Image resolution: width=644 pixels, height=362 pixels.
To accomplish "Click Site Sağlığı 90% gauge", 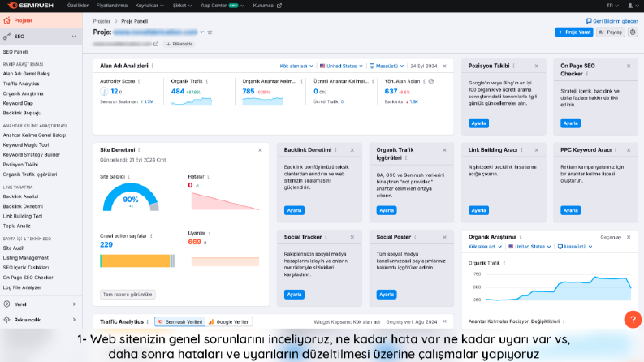I will pos(131,197).
